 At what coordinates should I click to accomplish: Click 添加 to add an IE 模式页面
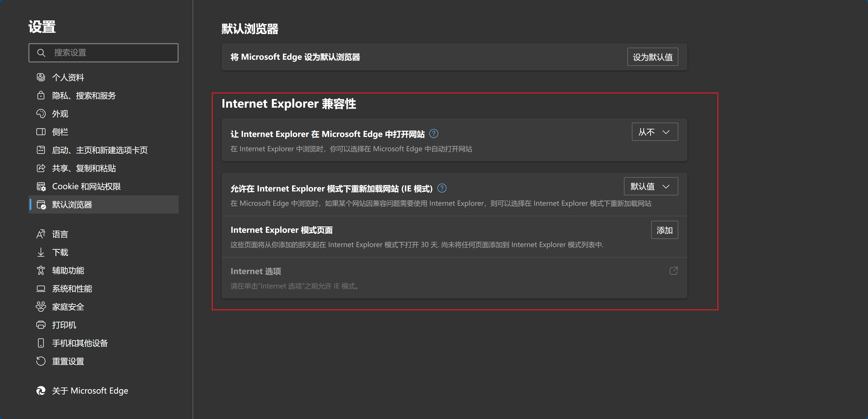tap(664, 230)
